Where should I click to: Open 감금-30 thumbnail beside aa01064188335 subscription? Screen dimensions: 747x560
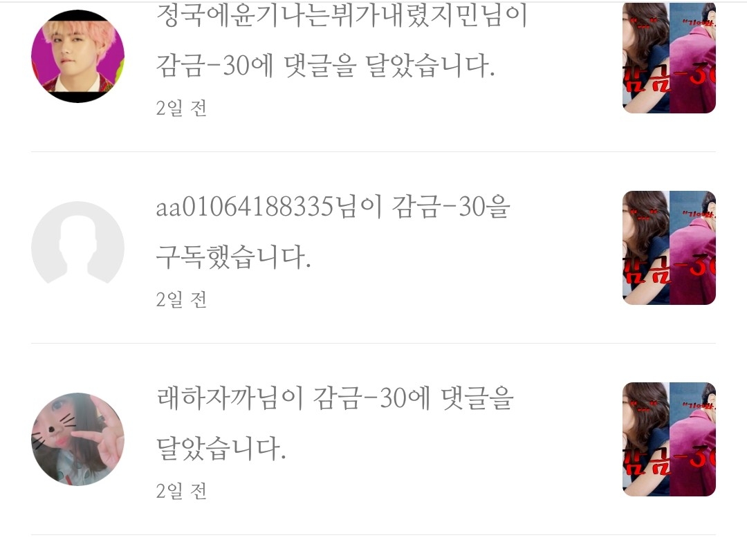[x=669, y=248]
